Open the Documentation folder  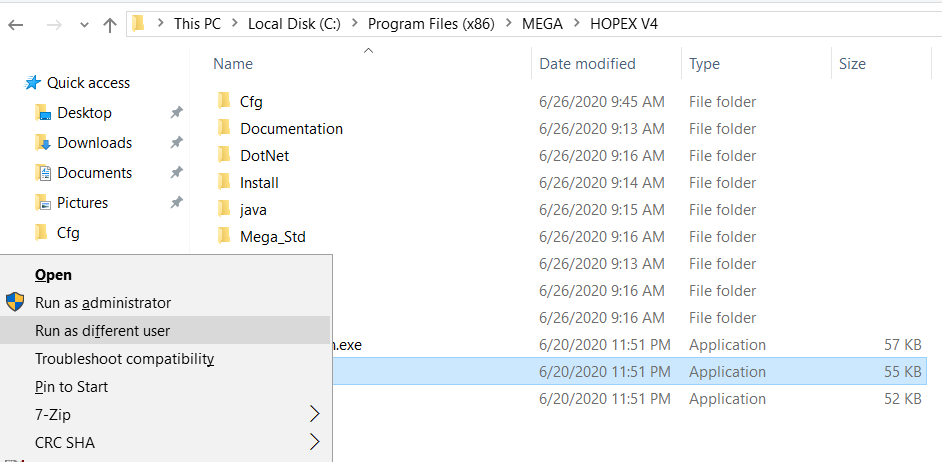tap(291, 129)
